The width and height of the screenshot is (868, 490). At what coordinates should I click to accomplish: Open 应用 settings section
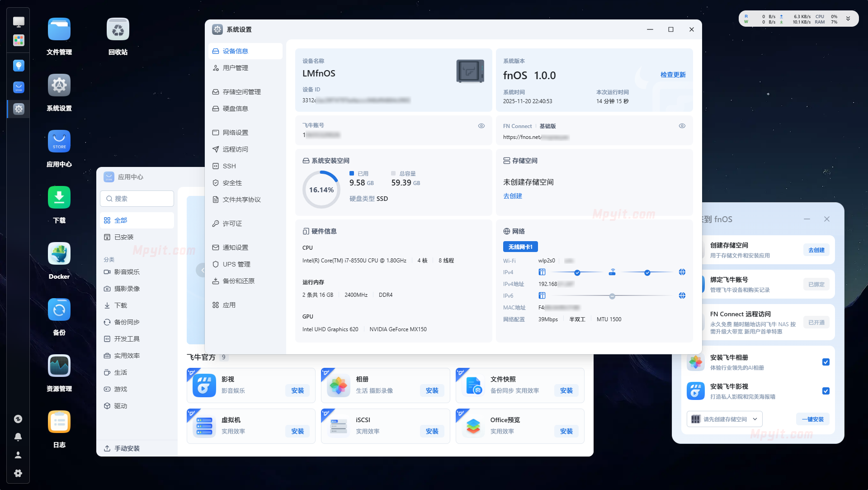coord(245,305)
